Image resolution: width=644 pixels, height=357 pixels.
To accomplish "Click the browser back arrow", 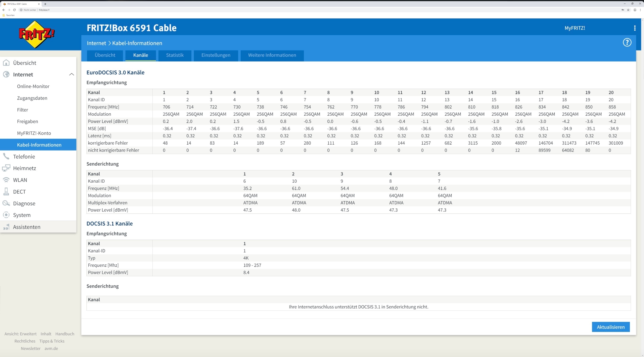I will click(x=4, y=10).
